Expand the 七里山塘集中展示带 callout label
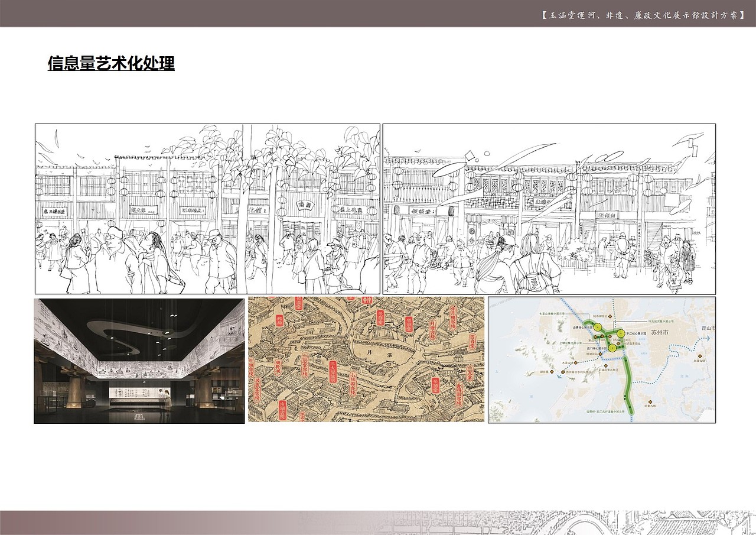Viewport: 756px width, 535px height. pyautogui.click(x=553, y=313)
